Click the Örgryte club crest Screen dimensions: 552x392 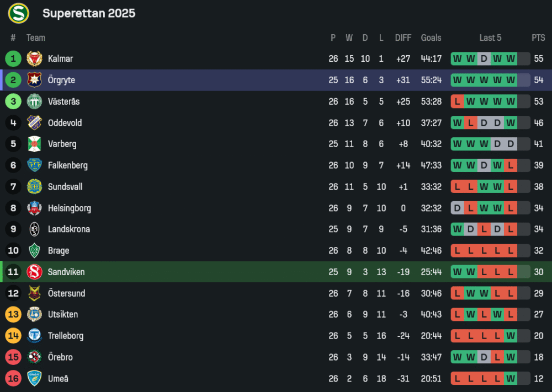[x=35, y=80]
